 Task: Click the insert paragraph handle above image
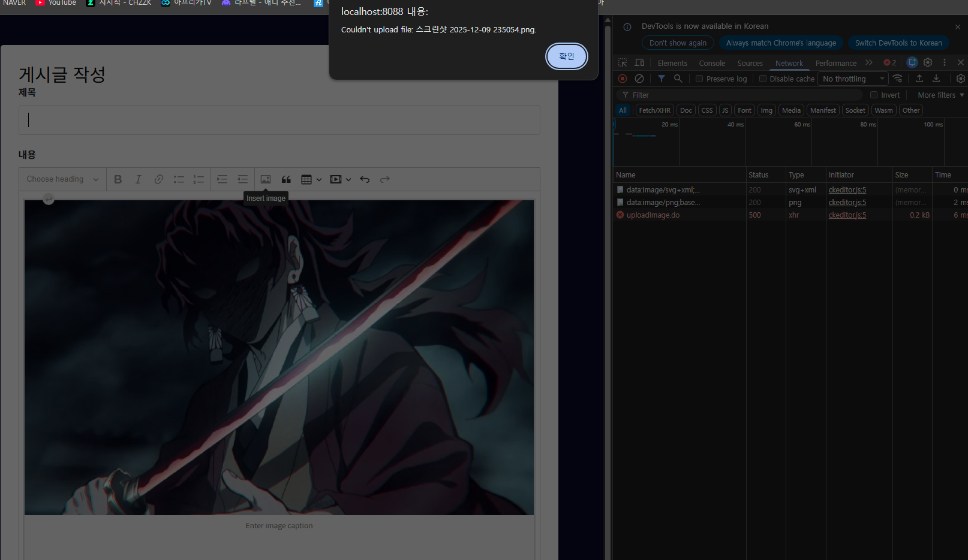pyautogui.click(x=49, y=198)
